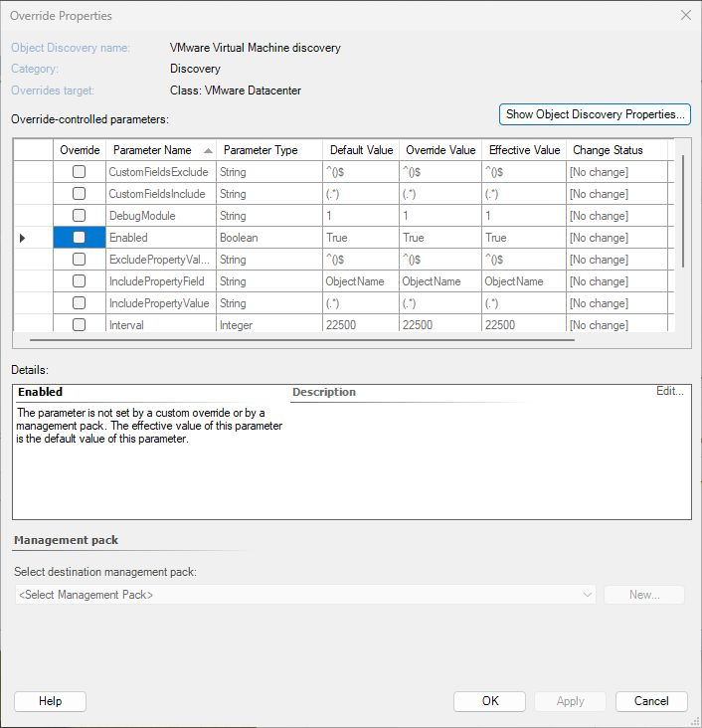This screenshot has width=702, height=728.
Task: Click the ExcludePropertyVal... name cell
Action: (x=161, y=259)
